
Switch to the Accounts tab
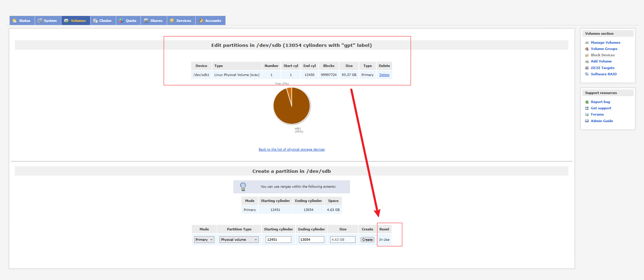point(211,20)
